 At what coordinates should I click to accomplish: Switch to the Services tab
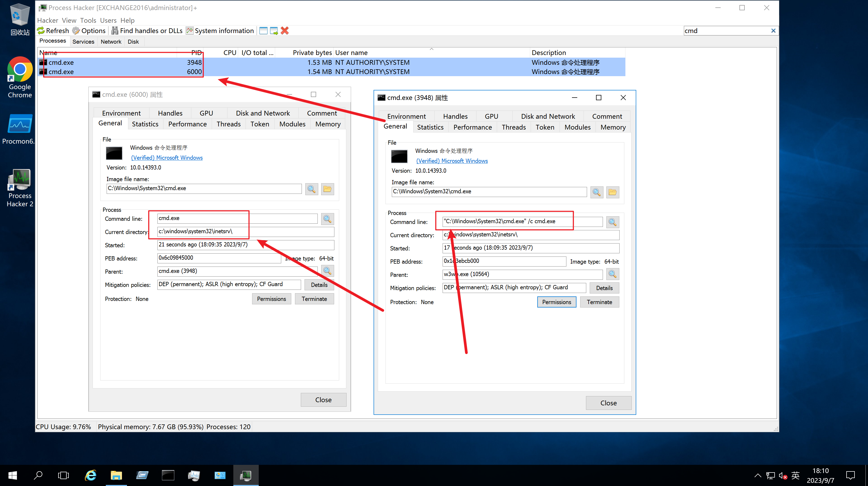[83, 42]
